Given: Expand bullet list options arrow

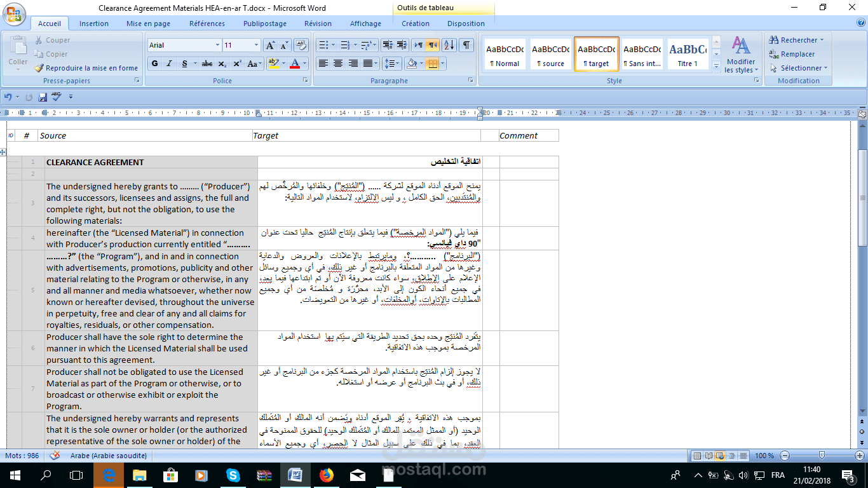Looking at the screenshot, I should pyautogui.click(x=333, y=45).
